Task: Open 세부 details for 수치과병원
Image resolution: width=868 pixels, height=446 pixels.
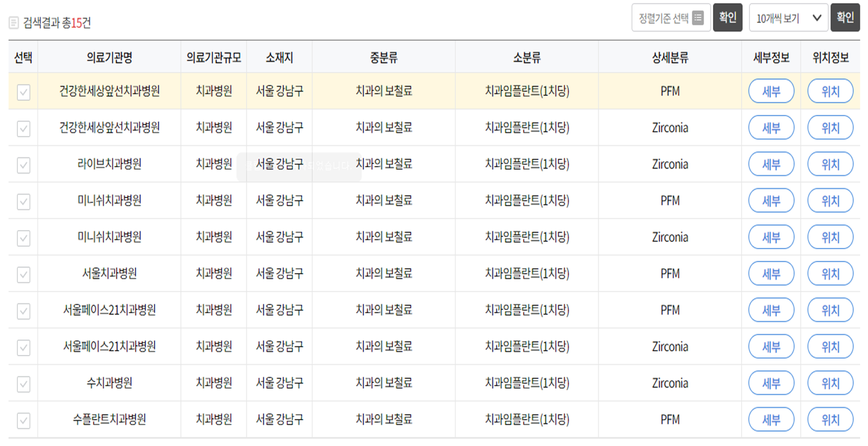Action: [771, 383]
